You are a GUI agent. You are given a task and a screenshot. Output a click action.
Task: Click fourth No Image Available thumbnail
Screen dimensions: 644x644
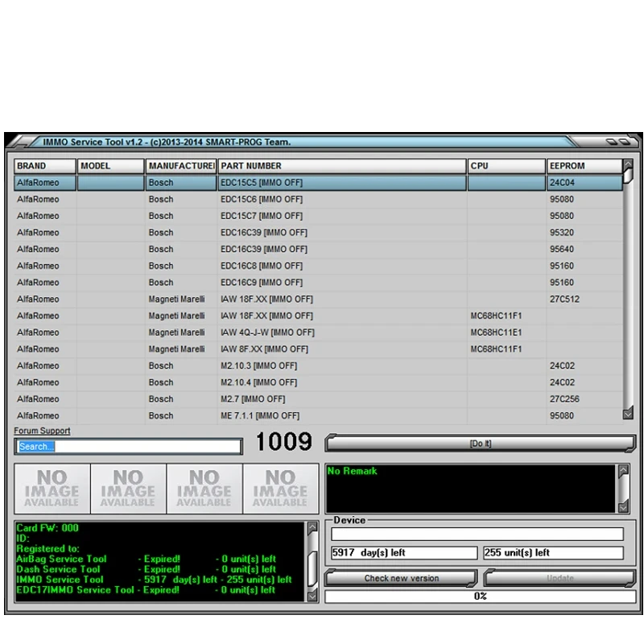pyautogui.click(x=280, y=489)
